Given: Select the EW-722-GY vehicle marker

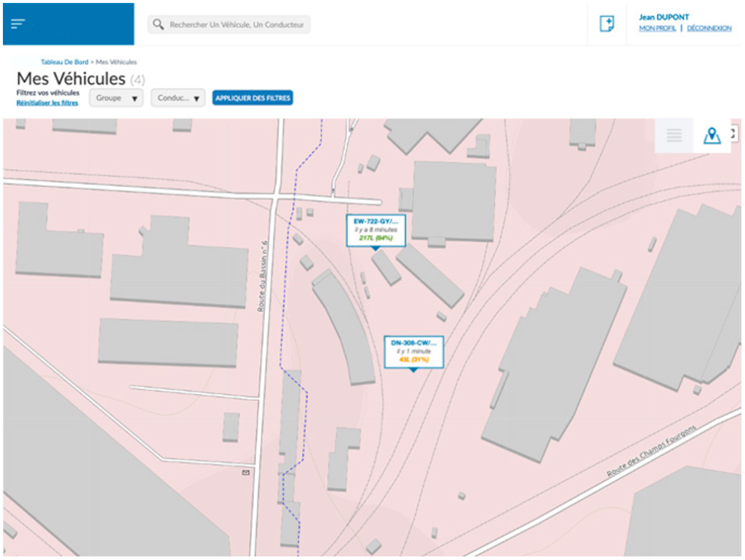Looking at the screenshot, I should tap(375, 229).
